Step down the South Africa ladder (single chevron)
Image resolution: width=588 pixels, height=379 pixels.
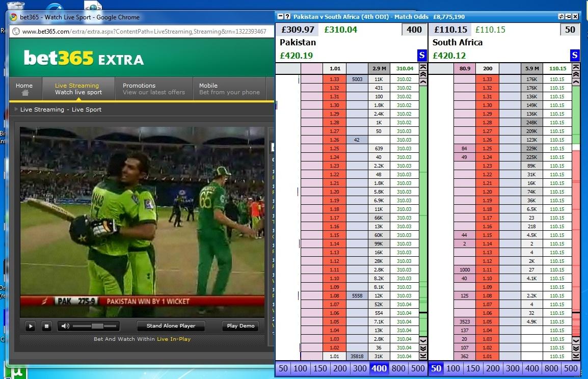[x=576, y=340]
